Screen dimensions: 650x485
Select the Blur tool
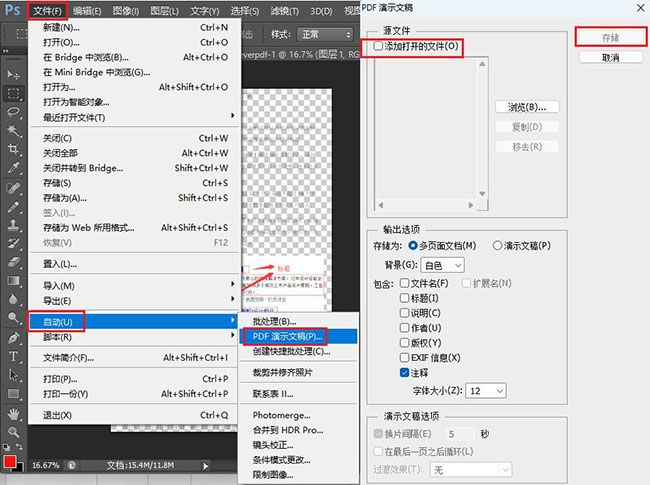[x=13, y=299]
